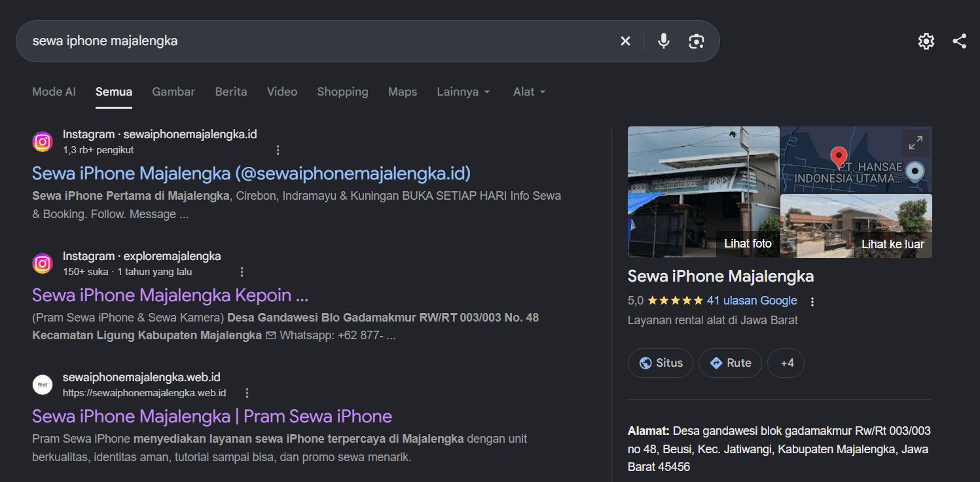Click the five-star rating icons
The width and height of the screenshot is (980, 482).
click(x=676, y=301)
